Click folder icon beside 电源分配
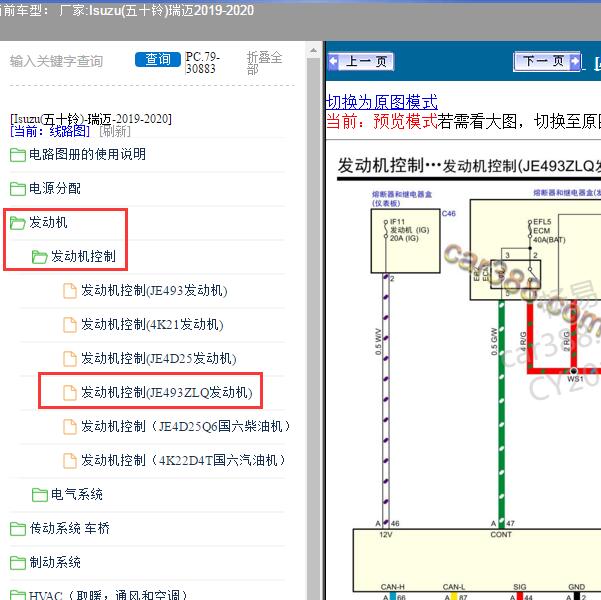 18,189
